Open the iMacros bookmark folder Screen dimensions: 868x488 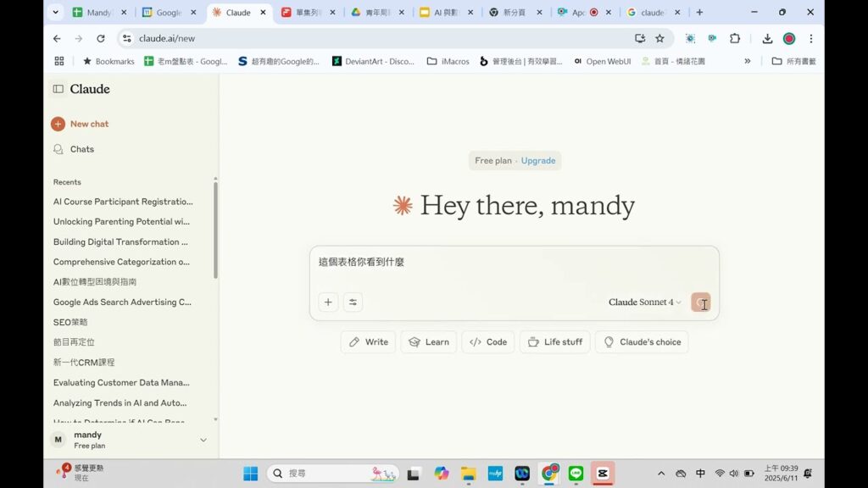tap(448, 61)
